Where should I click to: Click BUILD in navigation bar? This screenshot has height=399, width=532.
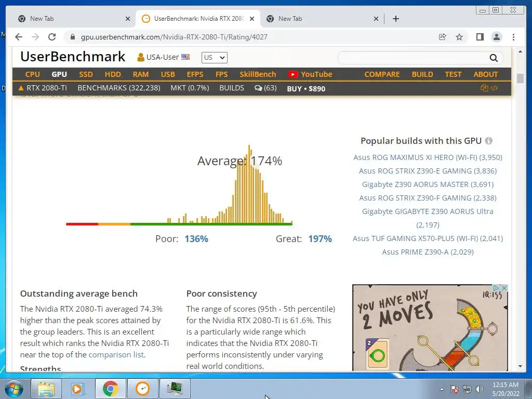click(422, 74)
